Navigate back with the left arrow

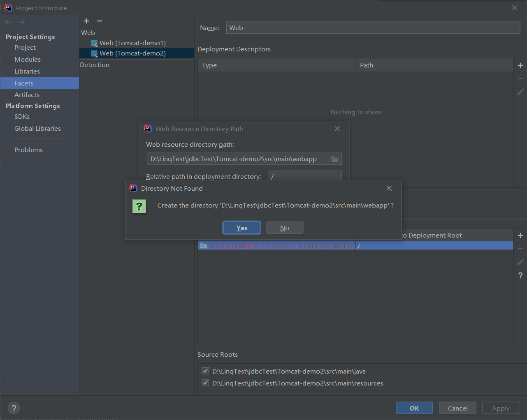click(8, 22)
